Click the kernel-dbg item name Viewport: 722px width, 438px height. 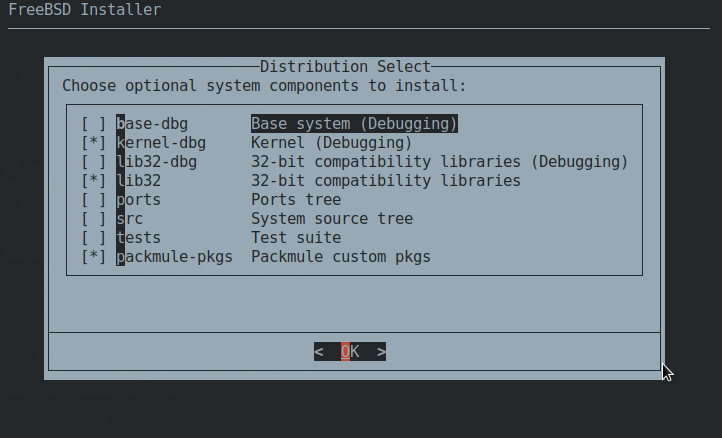pos(161,143)
